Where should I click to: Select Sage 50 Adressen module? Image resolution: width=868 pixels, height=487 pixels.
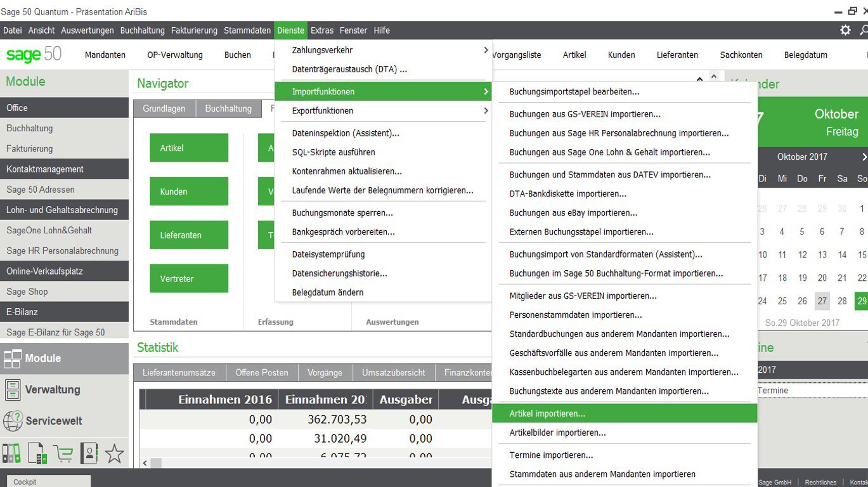(x=65, y=190)
